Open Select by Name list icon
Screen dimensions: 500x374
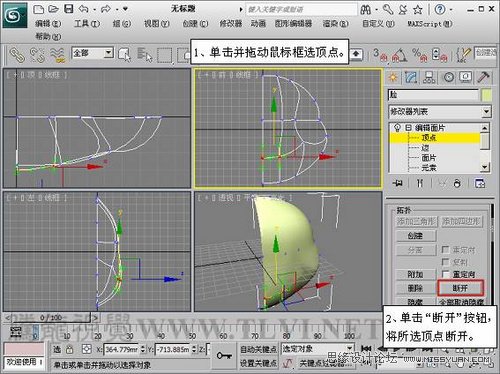[145, 55]
